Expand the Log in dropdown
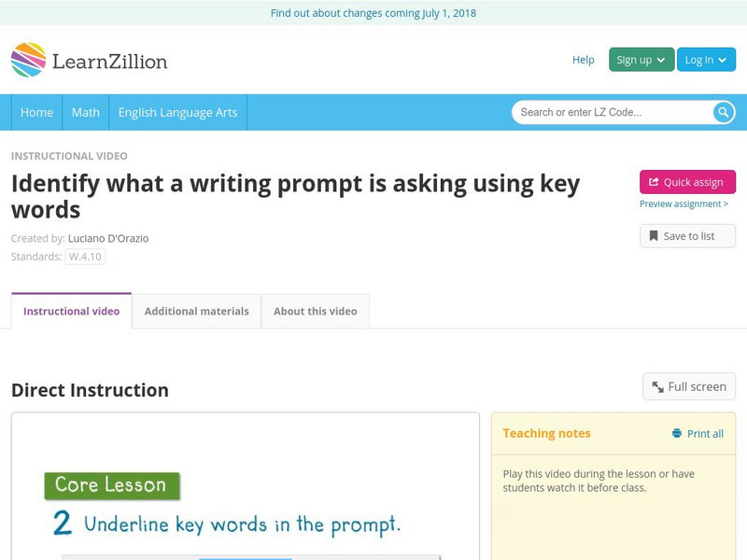The height and width of the screenshot is (560, 747). pos(705,59)
